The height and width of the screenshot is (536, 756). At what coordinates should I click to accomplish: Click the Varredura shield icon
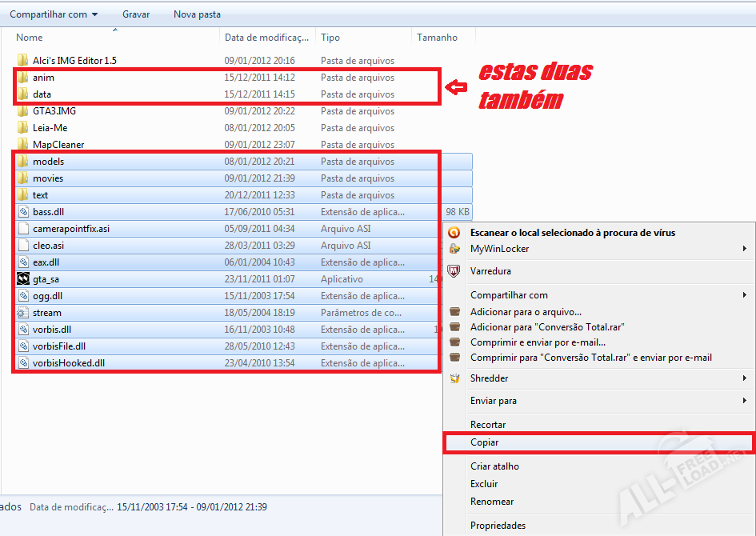coord(454,272)
